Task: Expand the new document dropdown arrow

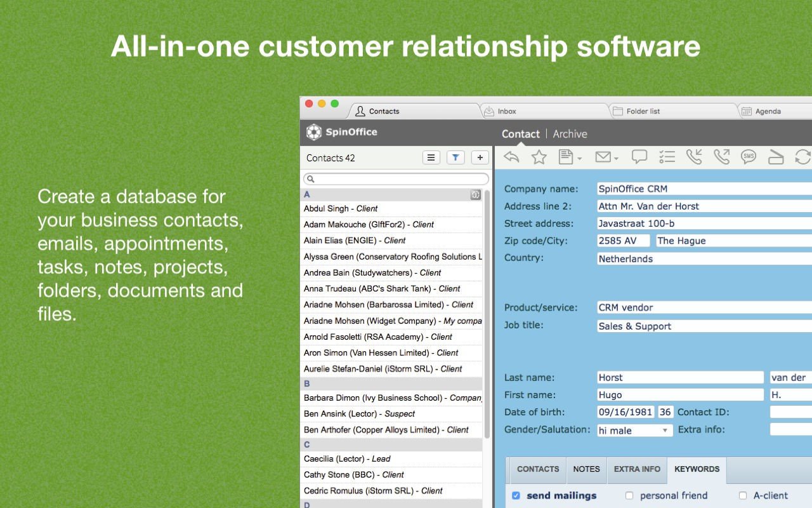Action: tap(580, 159)
